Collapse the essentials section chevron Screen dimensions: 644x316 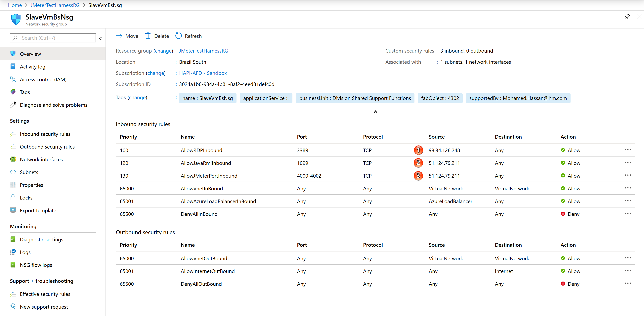pos(375,112)
